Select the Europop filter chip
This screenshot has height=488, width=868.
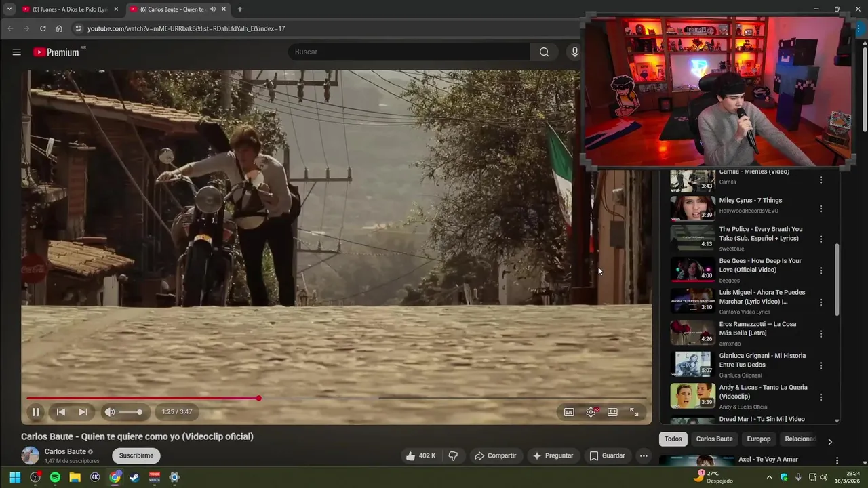click(x=759, y=439)
